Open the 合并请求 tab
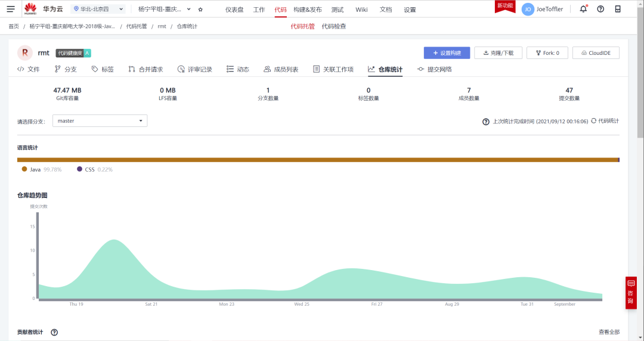The height and width of the screenshot is (341, 644). [145, 69]
